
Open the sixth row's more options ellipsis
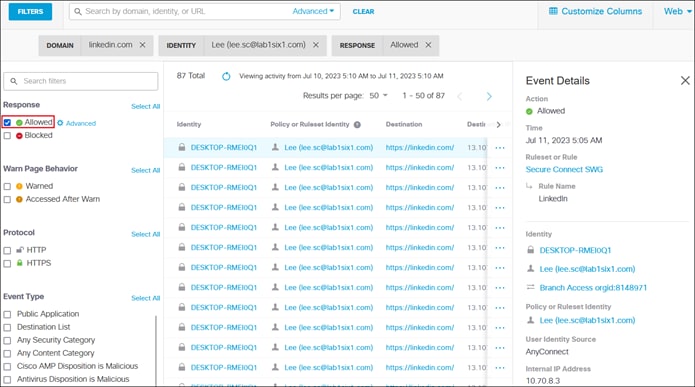(500, 248)
